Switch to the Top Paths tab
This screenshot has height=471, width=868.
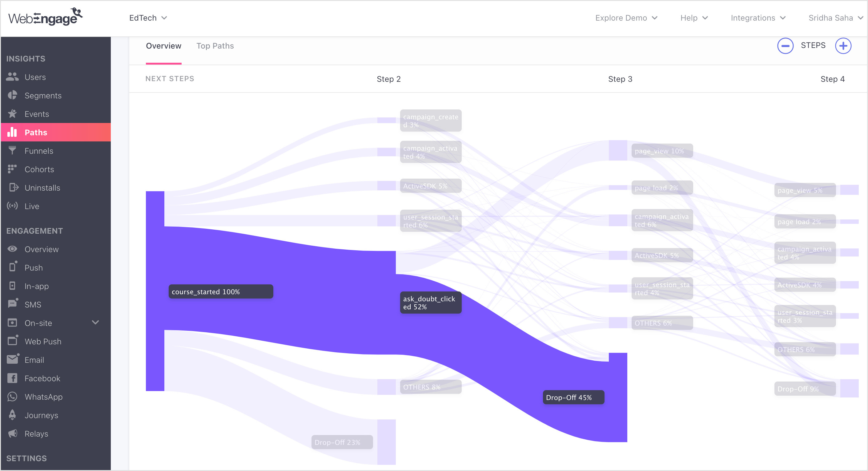tap(215, 46)
